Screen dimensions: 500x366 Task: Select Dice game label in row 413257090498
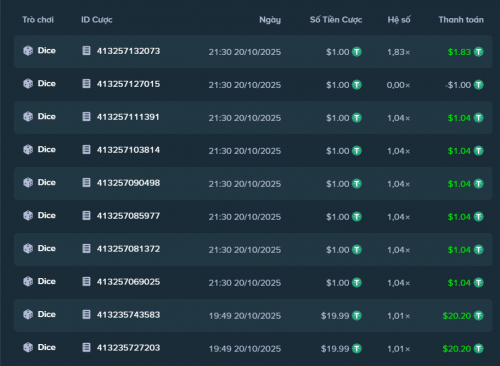point(47,182)
